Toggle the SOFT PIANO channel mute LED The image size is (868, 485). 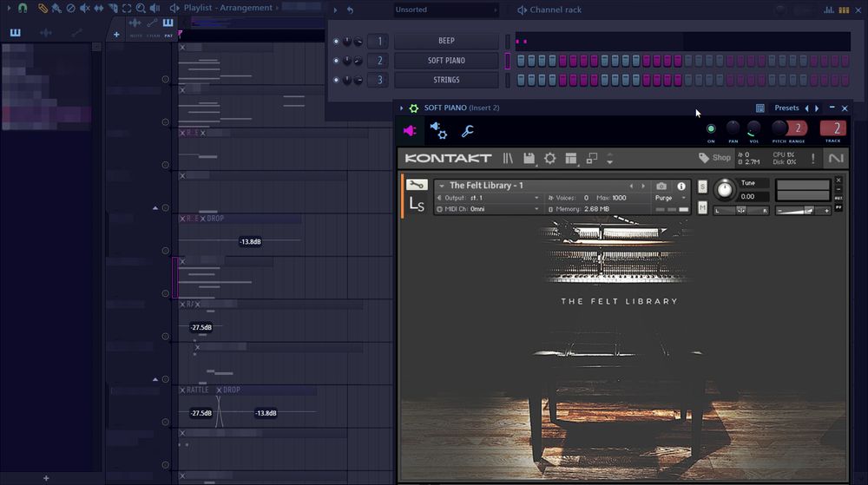point(336,60)
